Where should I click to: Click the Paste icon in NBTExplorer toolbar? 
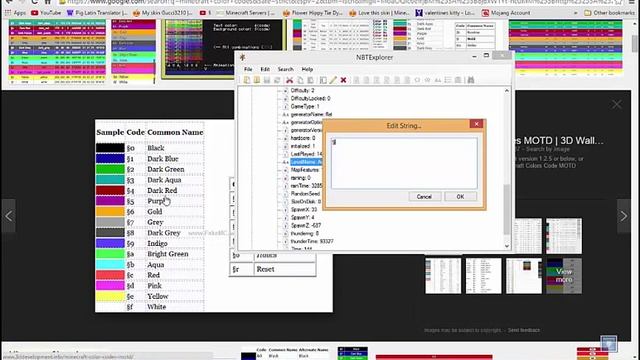click(310, 80)
